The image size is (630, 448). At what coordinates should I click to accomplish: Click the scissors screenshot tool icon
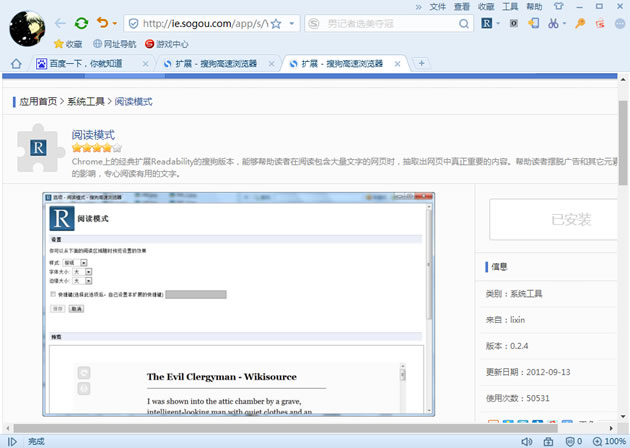coord(553,23)
